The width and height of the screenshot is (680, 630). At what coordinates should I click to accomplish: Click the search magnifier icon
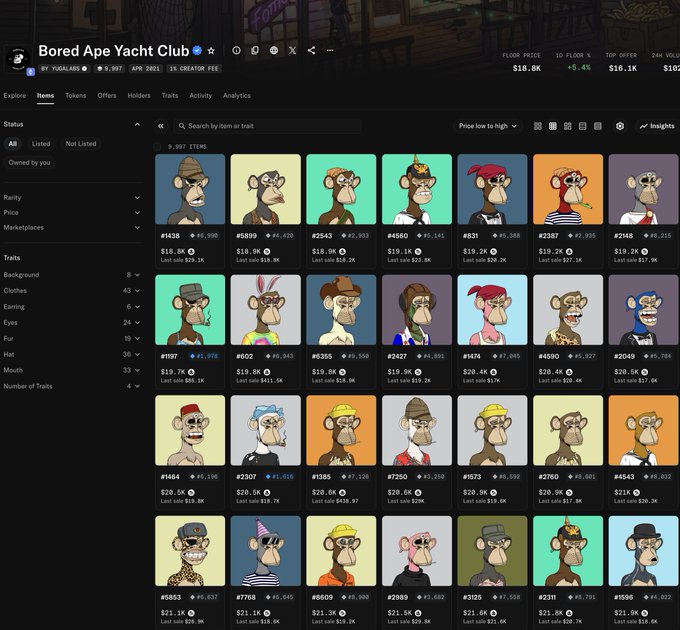point(182,126)
